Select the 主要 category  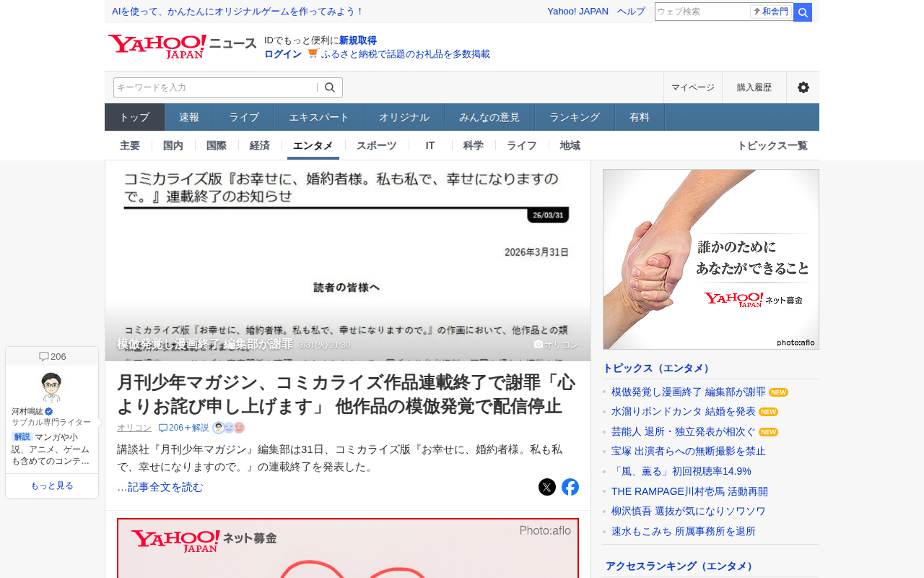pos(130,145)
